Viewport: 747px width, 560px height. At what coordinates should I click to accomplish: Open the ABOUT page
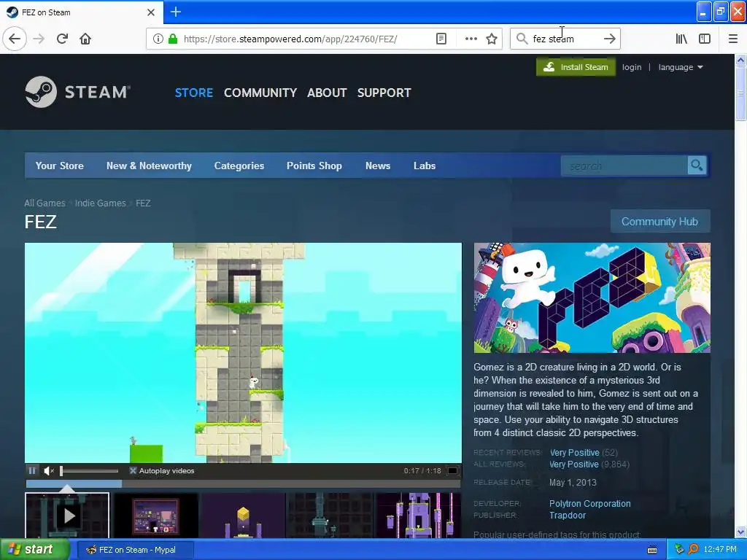point(327,93)
